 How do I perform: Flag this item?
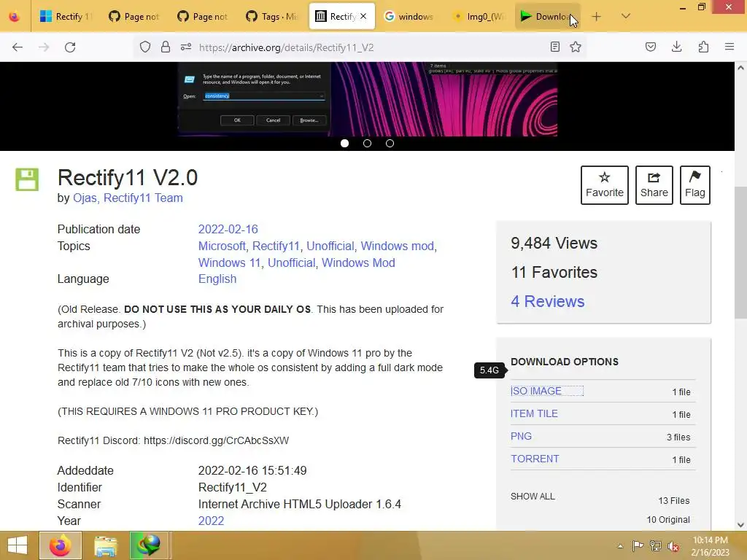click(x=695, y=184)
